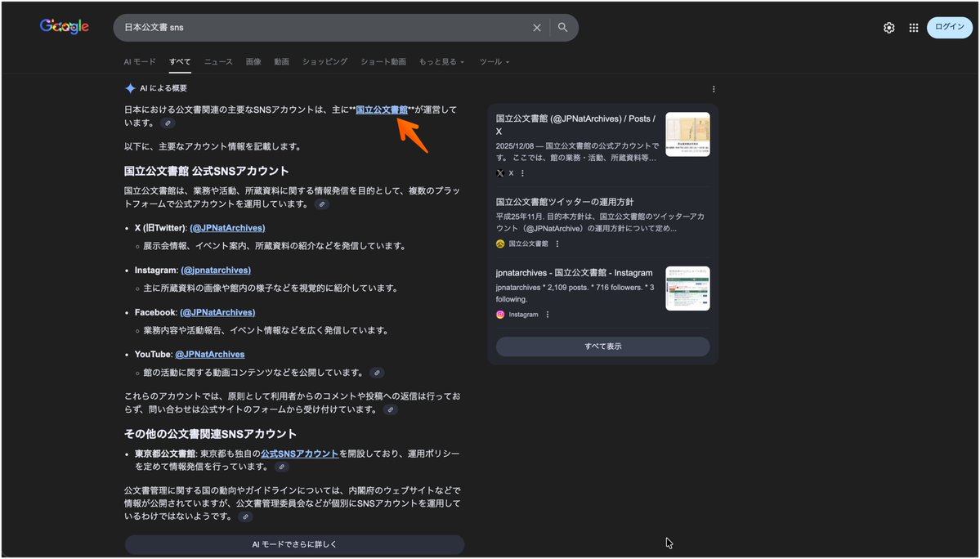The height and width of the screenshot is (559, 980).
Task: Expand the ツール dropdown
Action: point(494,62)
